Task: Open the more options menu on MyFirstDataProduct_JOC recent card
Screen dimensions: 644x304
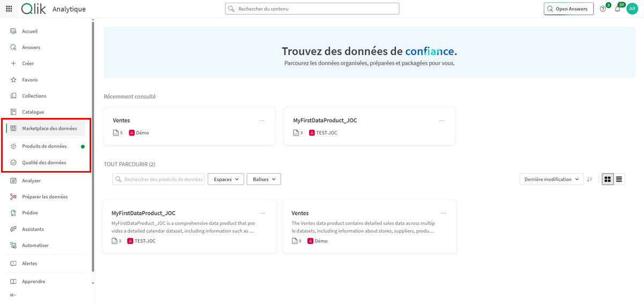Action: click(x=442, y=121)
